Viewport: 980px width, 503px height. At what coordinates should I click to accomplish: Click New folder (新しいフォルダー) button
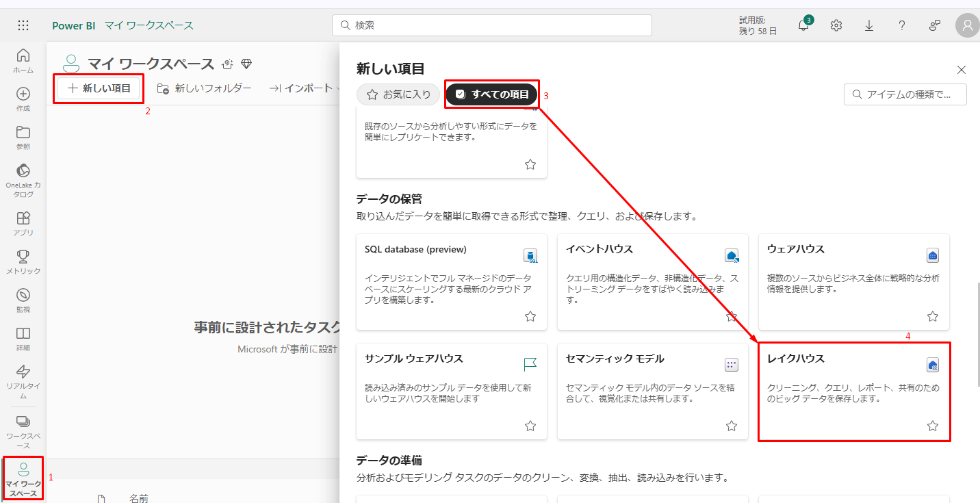coord(204,88)
